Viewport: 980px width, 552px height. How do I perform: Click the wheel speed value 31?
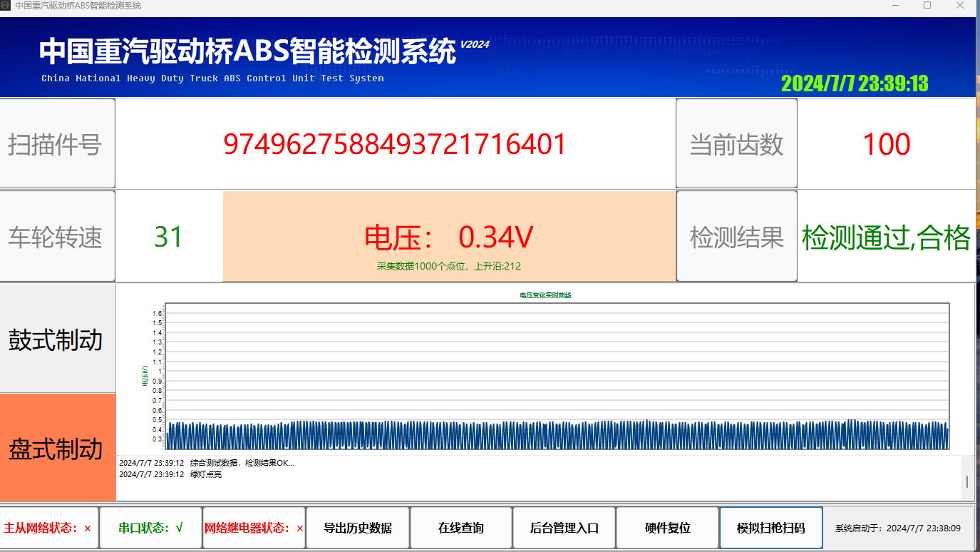(x=169, y=237)
